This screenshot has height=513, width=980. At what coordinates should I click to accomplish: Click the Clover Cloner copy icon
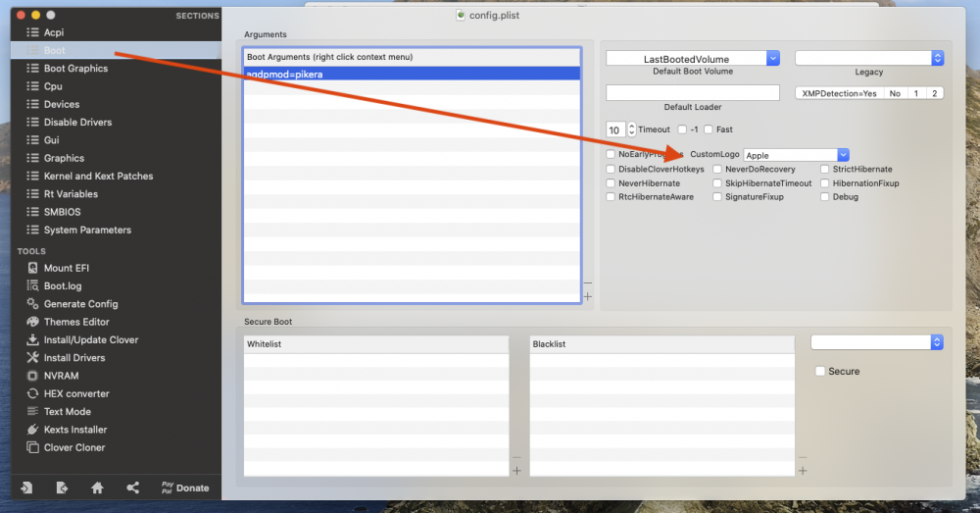pos(32,447)
